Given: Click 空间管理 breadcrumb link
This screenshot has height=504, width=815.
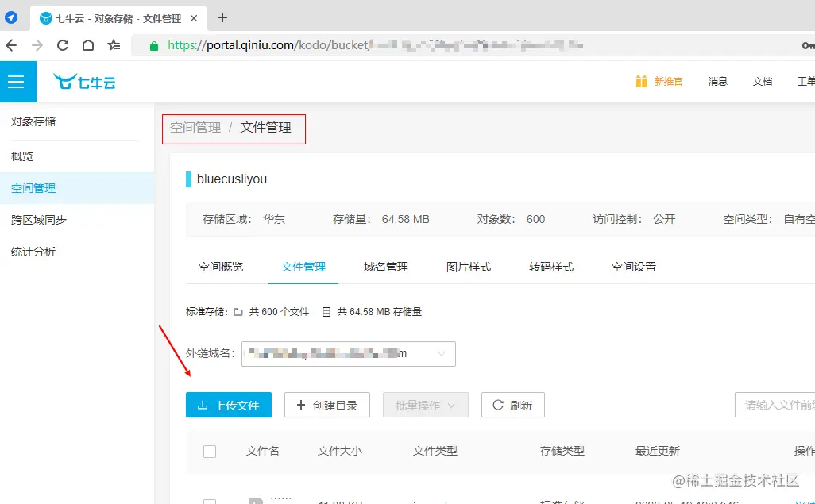Looking at the screenshot, I should pos(195,127).
